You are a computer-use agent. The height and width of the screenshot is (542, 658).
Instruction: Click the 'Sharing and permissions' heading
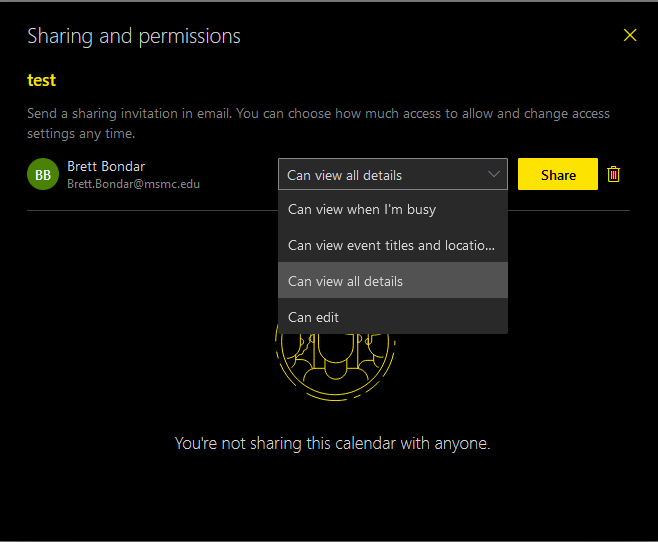(x=134, y=36)
